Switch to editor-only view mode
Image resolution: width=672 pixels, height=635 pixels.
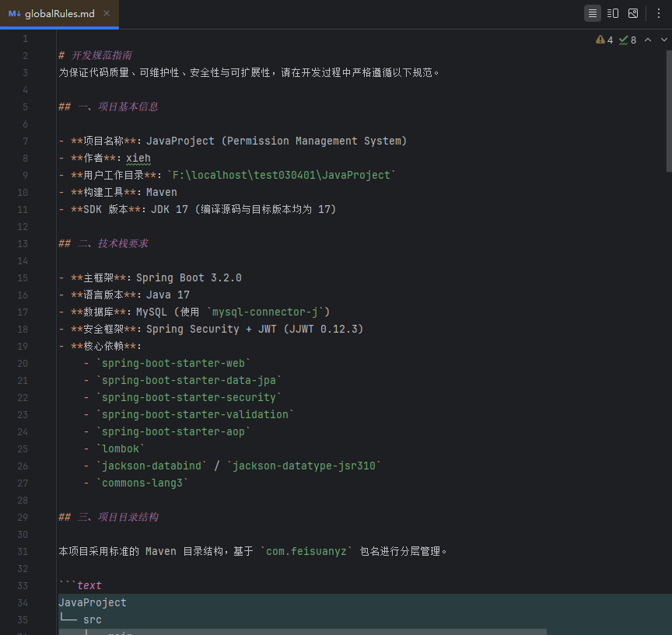coord(593,13)
